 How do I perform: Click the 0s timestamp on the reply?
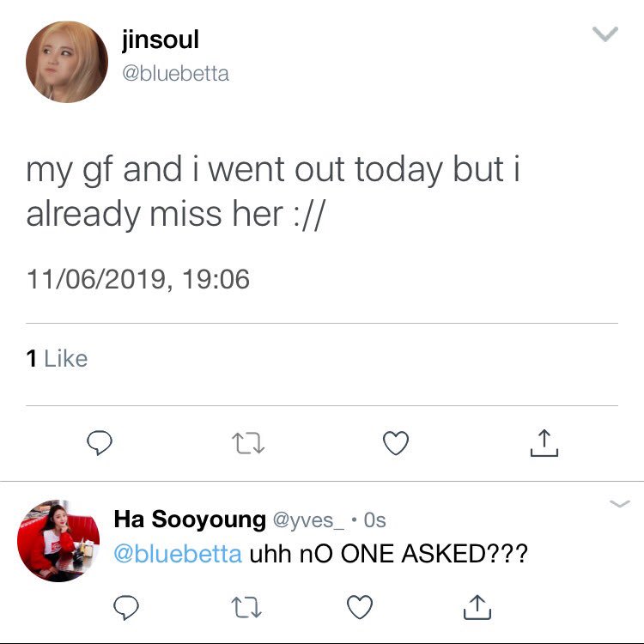coord(374,520)
